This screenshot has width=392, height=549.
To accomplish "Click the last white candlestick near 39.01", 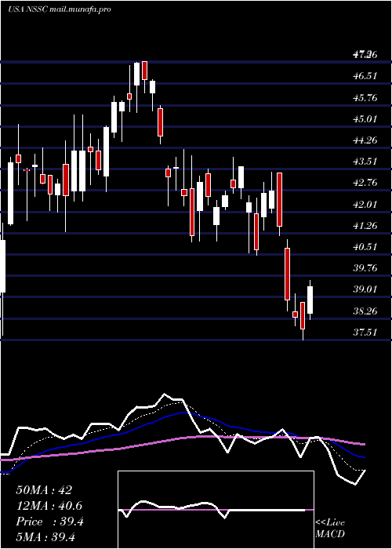I will point(310,300).
